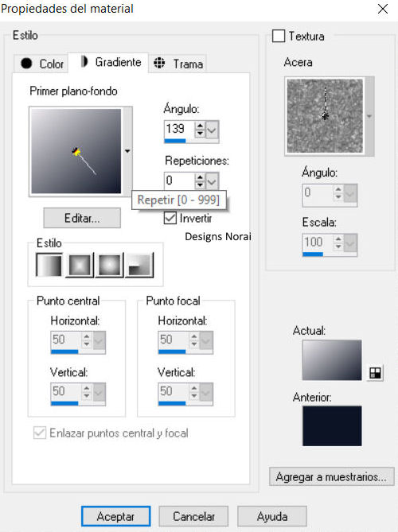Enable the Textura checkbox
Screen dimensions: 398x532
click(279, 36)
